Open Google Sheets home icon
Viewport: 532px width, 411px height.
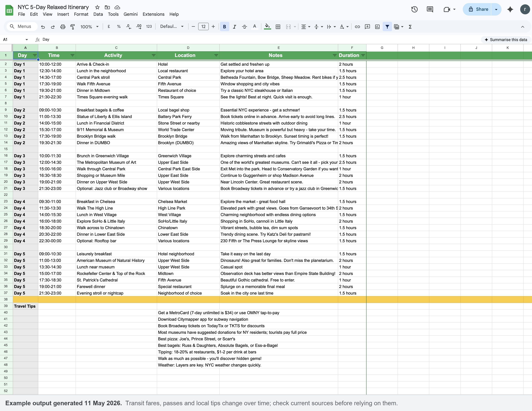[9, 10]
